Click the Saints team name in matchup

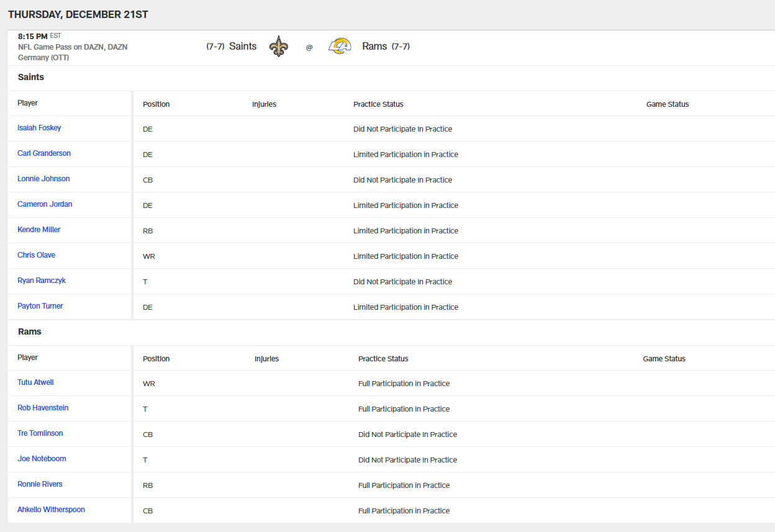(242, 47)
